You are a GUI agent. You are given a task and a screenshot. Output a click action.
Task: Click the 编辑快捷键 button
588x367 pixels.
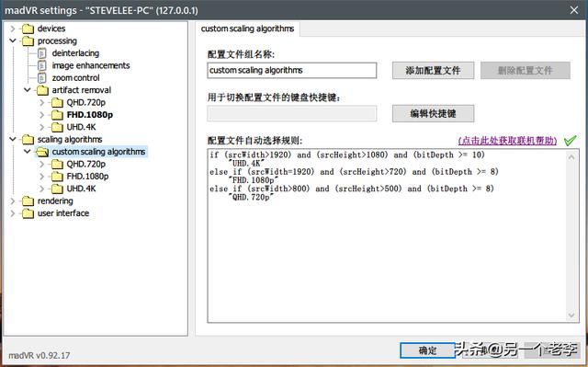point(433,113)
